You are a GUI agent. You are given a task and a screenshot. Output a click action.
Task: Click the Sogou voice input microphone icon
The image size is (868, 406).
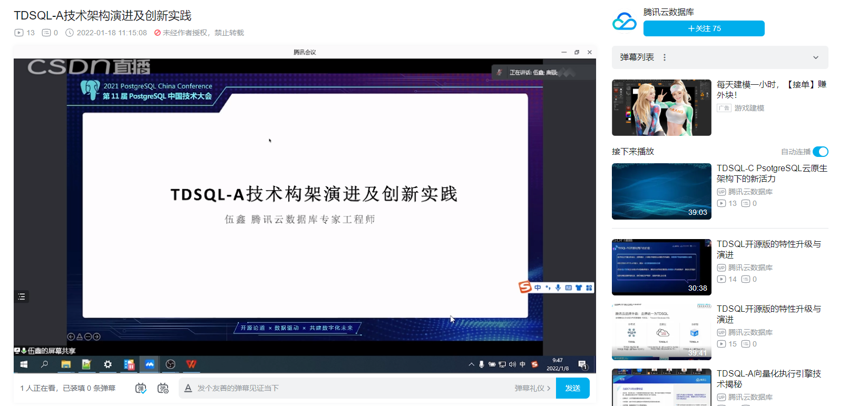[558, 288]
